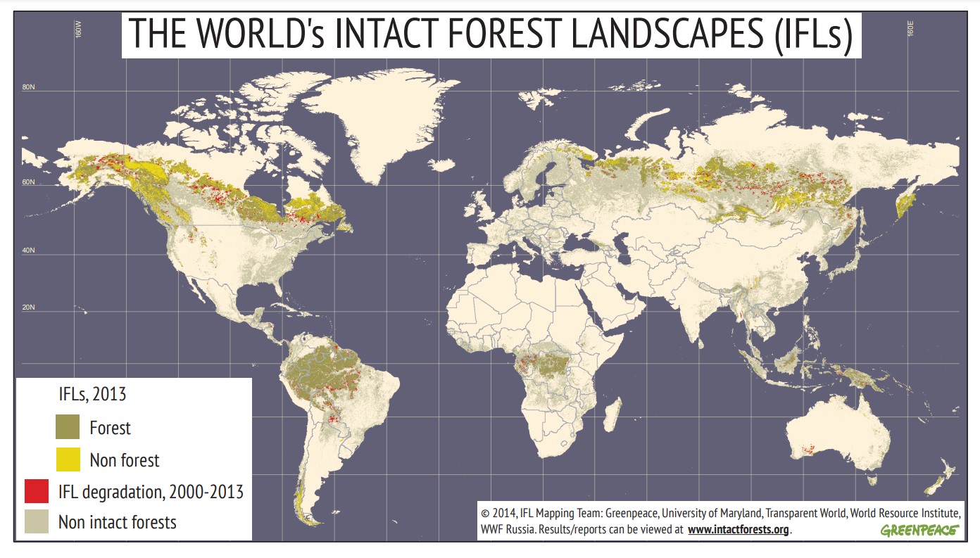Click the red IFL degradation swatch
This screenshot has width=980, height=558.
(x=37, y=490)
